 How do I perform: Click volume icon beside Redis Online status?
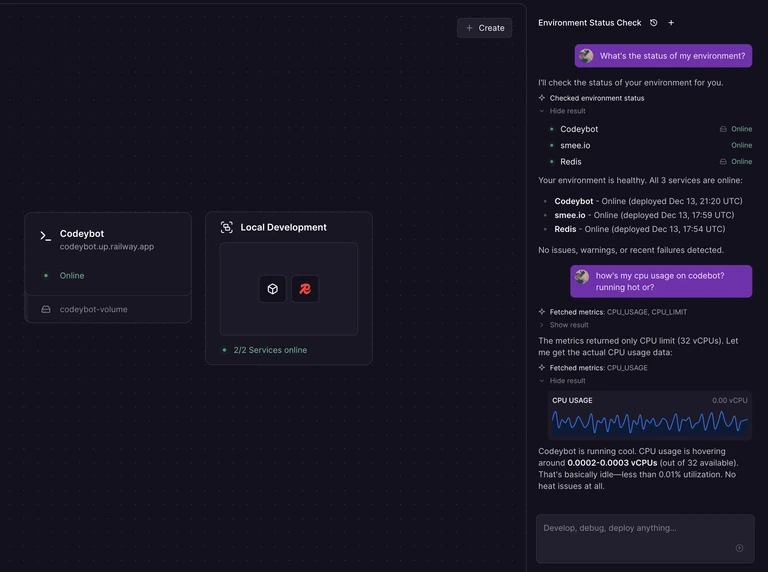tap(723, 162)
